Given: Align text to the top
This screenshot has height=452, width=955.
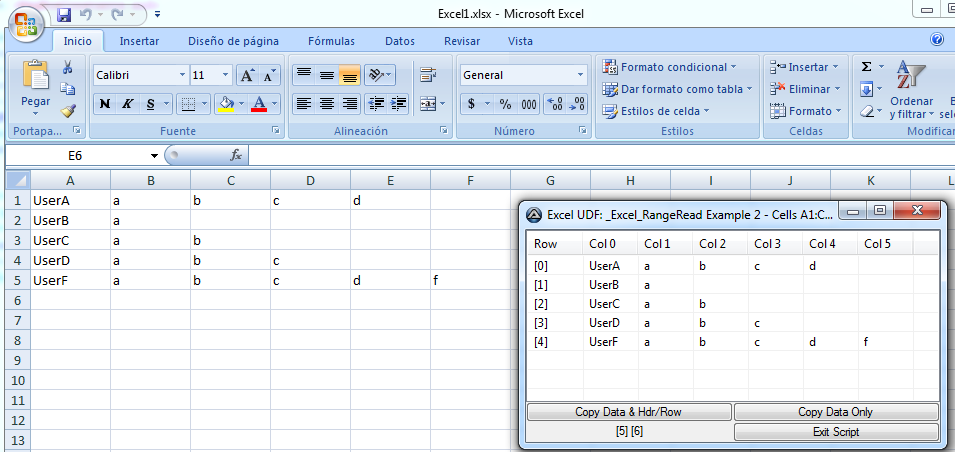Looking at the screenshot, I should tap(303, 76).
